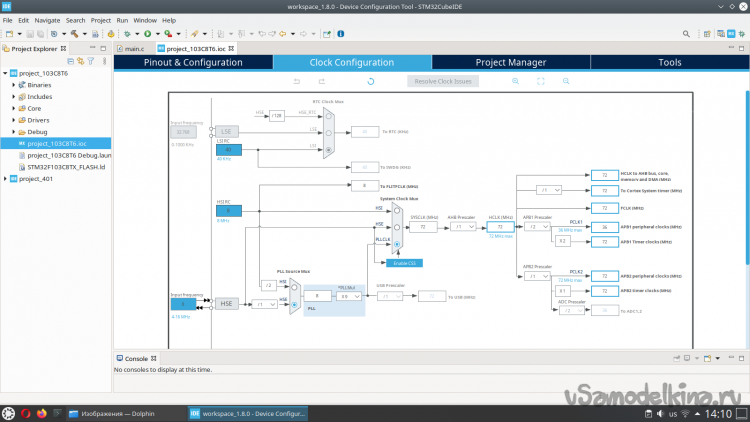
Task: Expand the Binaries folder in Project Explorer
Action: [14, 85]
